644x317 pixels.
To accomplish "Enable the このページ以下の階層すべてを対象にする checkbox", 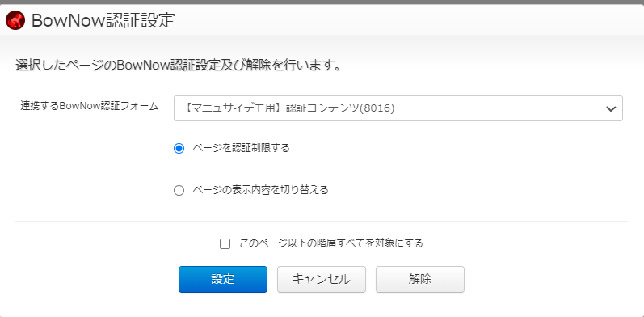I will 225,243.
